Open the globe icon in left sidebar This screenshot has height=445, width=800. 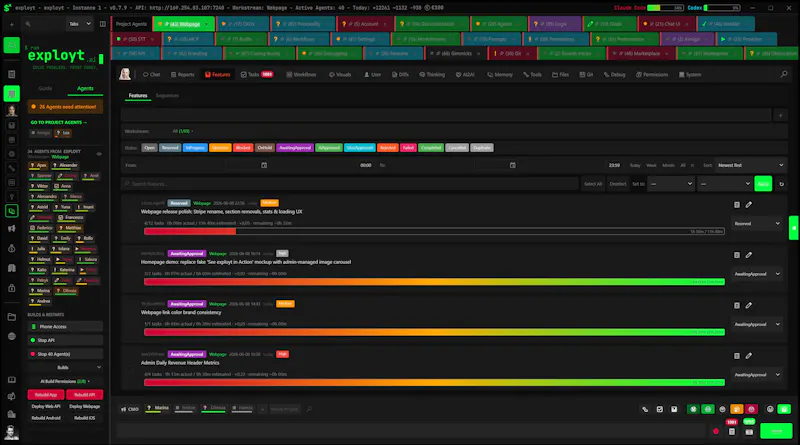tap(12, 336)
